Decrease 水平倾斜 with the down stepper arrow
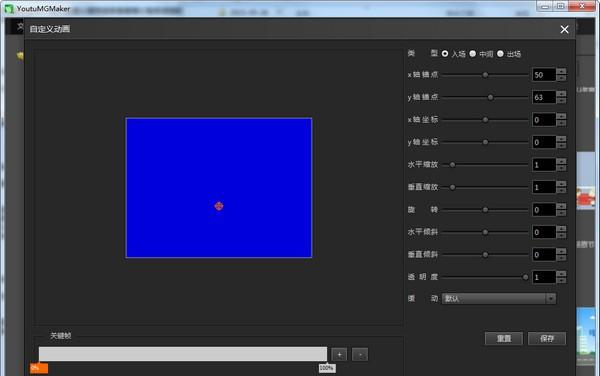 point(561,236)
